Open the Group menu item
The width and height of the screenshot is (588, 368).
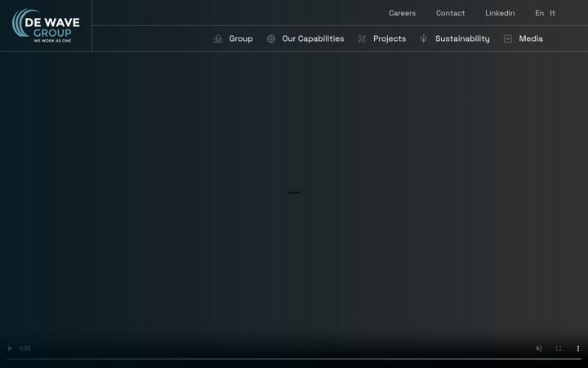click(x=241, y=38)
